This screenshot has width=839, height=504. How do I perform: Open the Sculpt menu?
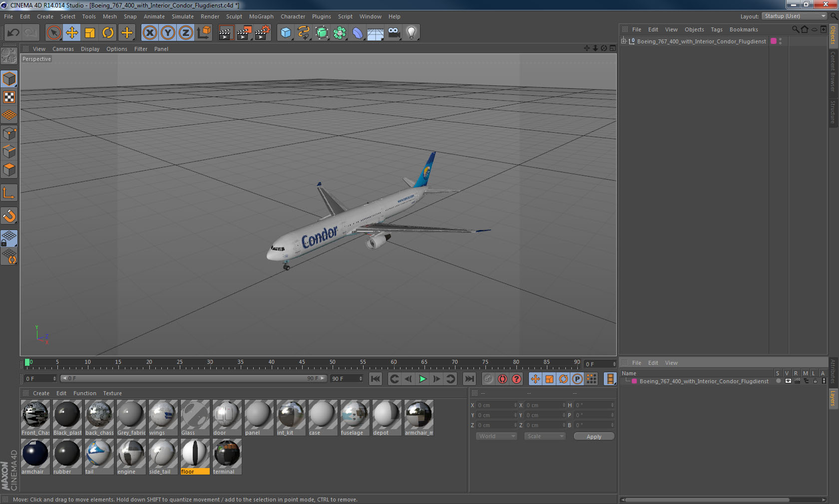click(x=234, y=16)
